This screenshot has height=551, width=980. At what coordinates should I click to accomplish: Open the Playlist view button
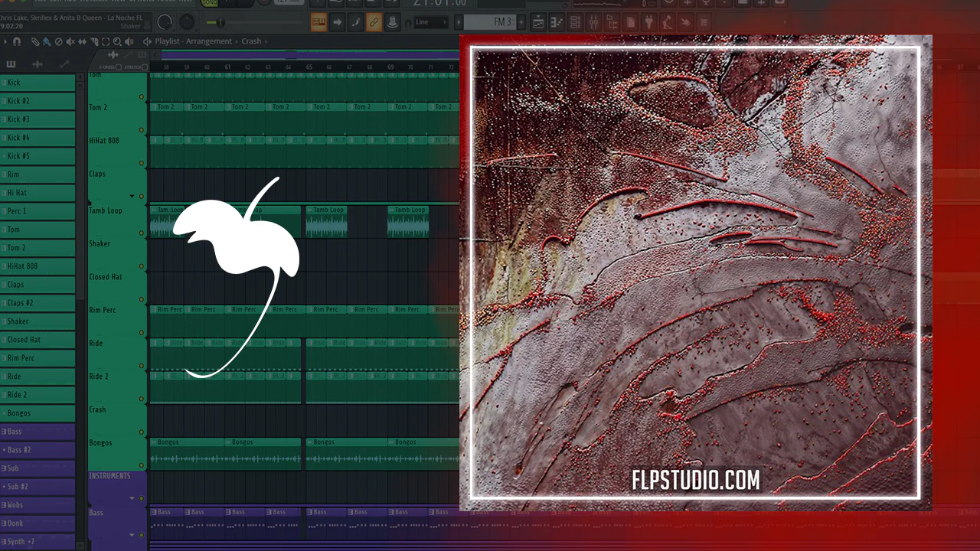click(x=538, y=22)
